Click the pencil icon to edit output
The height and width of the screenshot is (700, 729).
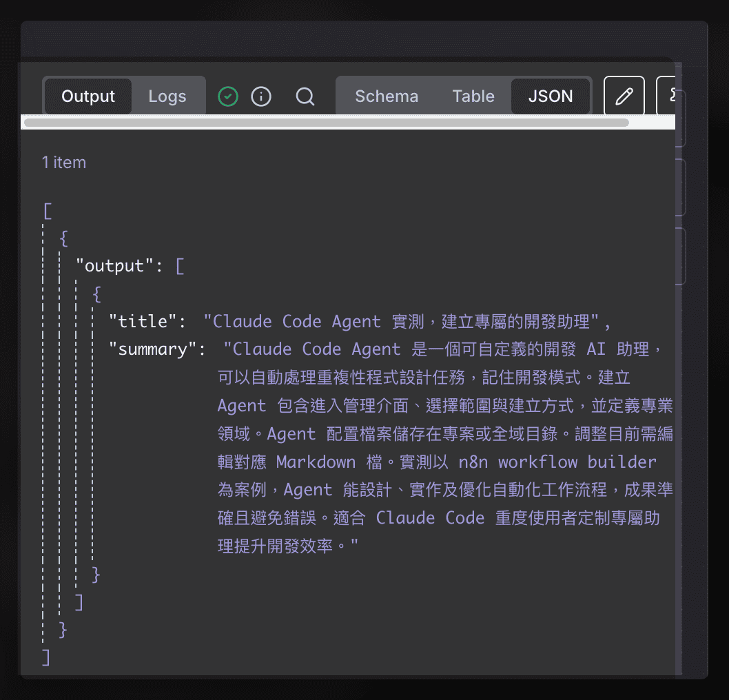pos(624,96)
